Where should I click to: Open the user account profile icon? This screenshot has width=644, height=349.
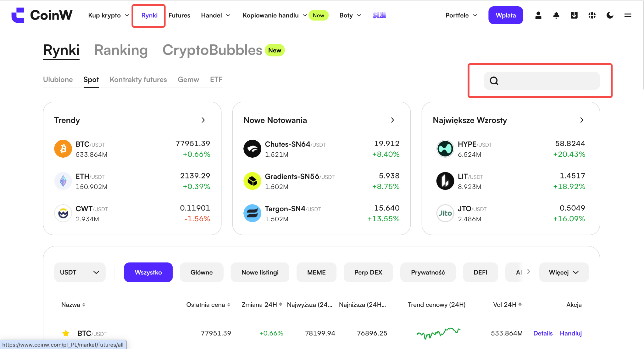[x=538, y=15]
